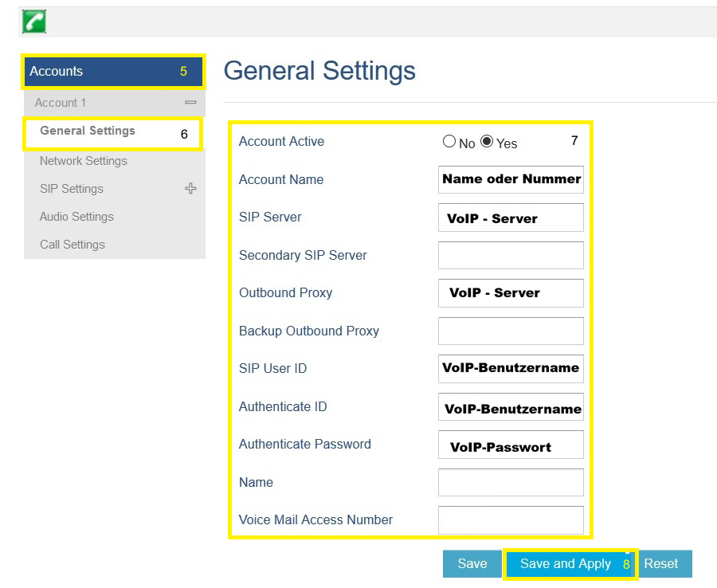Open Audio Settings page
This screenshot has height=588, width=717.
pyautogui.click(x=76, y=217)
